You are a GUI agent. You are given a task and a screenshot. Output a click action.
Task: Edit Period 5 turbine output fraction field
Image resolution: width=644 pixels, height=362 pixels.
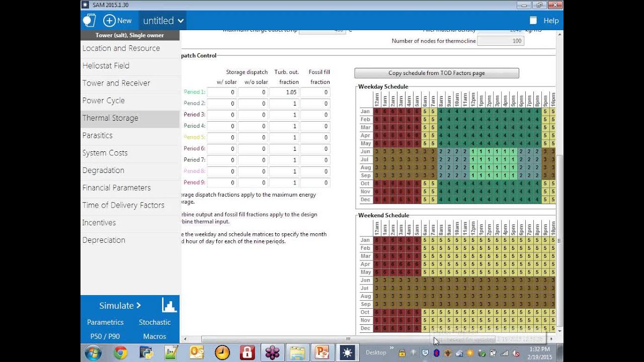coord(284,137)
